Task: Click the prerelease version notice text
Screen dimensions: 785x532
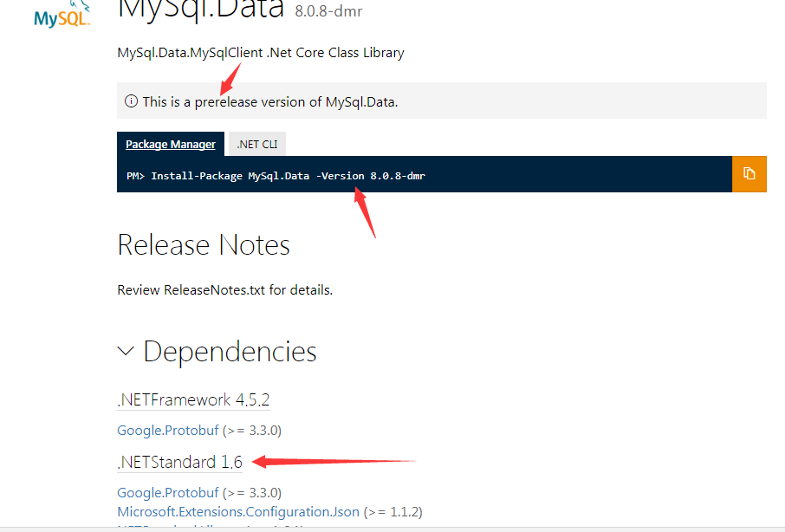Action: pos(270,102)
